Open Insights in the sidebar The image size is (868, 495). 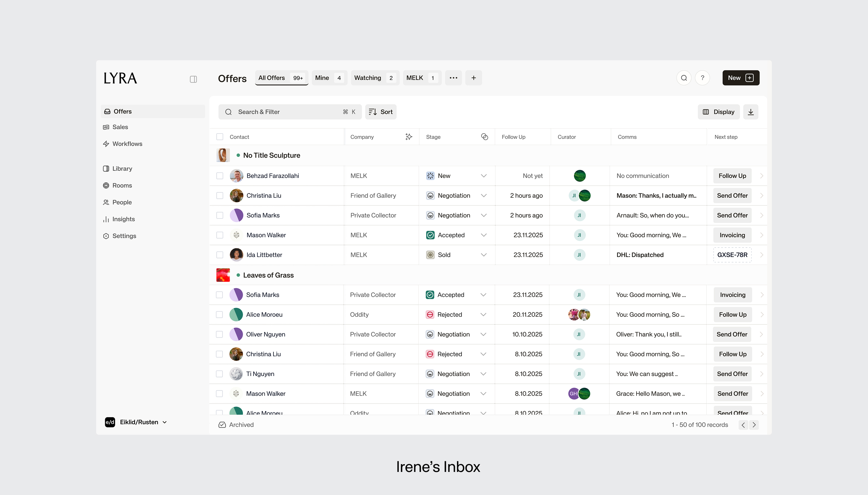pyautogui.click(x=119, y=219)
